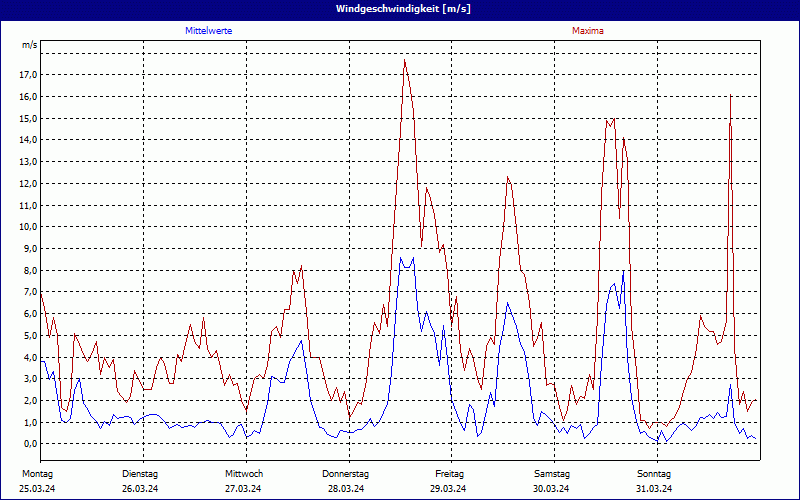Click the 17,0 y-axis value label
Image resolution: width=800 pixels, height=500 pixels.
(28, 75)
